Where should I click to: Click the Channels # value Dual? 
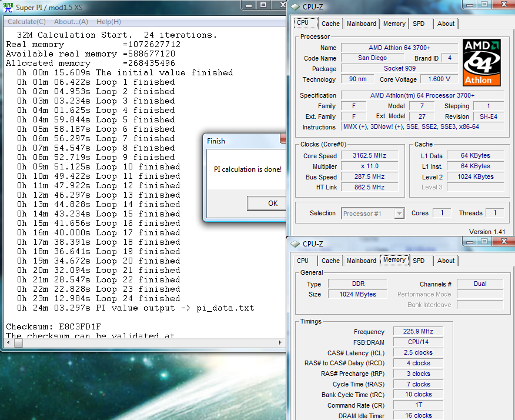click(x=480, y=284)
